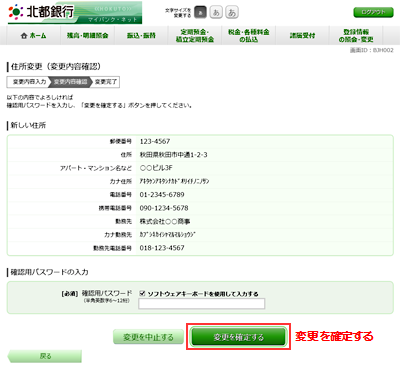Open the 残高・明細照会 menu

click(x=88, y=36)
